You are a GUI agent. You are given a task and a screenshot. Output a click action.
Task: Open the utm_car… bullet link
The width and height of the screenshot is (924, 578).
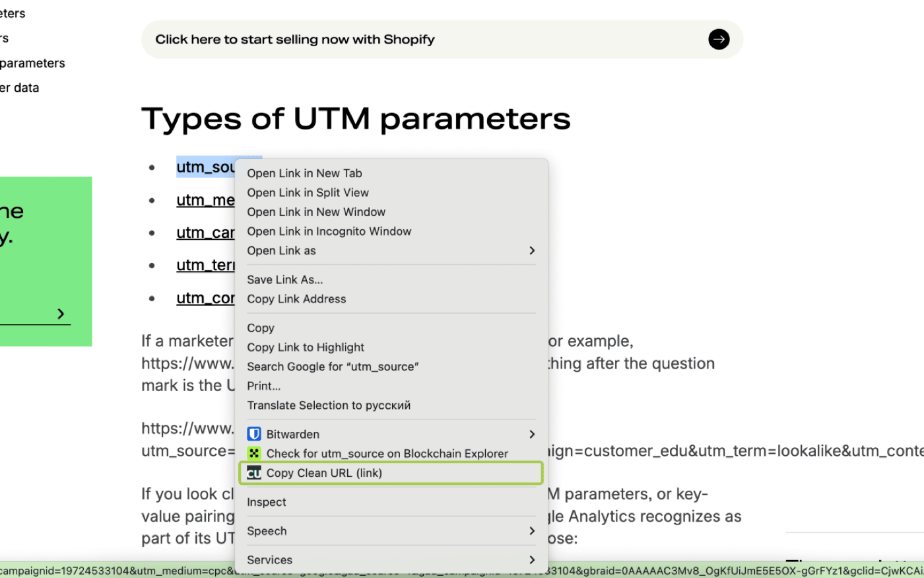(x=205, y=233)
